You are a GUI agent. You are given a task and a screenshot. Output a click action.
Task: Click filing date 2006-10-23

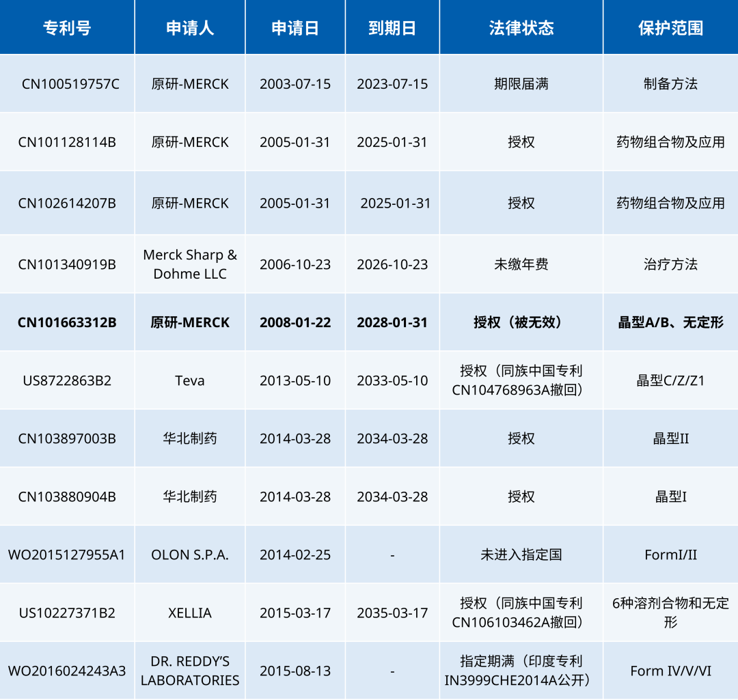(295, 264)
